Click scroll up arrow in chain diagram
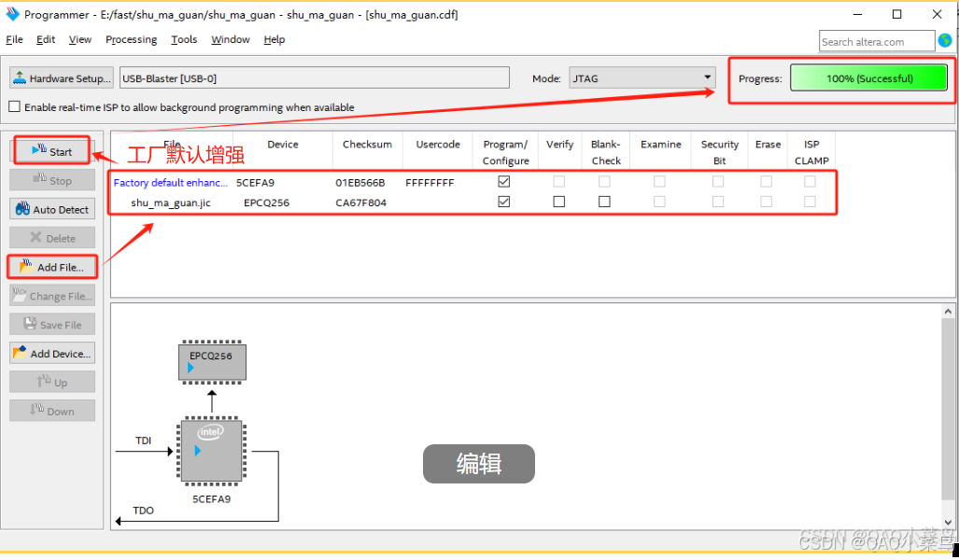The image size is (959, 560). tap(948, 311)
